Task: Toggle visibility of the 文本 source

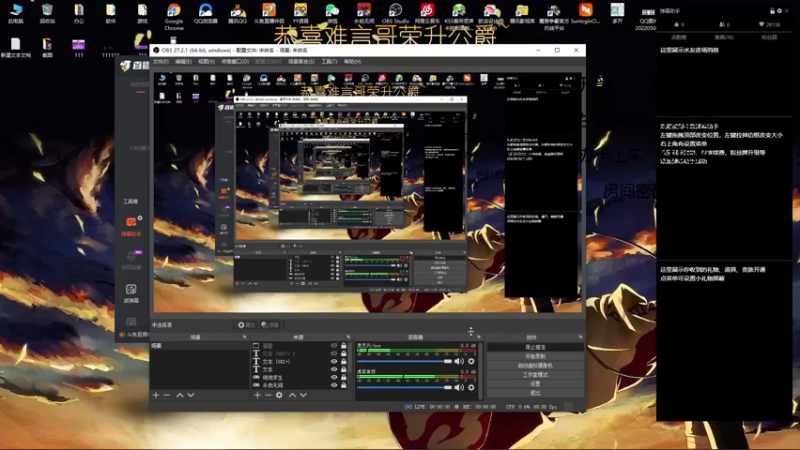Action: click(334, 369)
